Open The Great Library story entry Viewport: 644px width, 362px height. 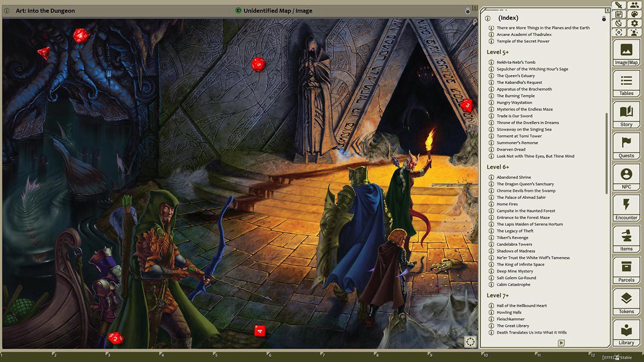coord(514,325)
